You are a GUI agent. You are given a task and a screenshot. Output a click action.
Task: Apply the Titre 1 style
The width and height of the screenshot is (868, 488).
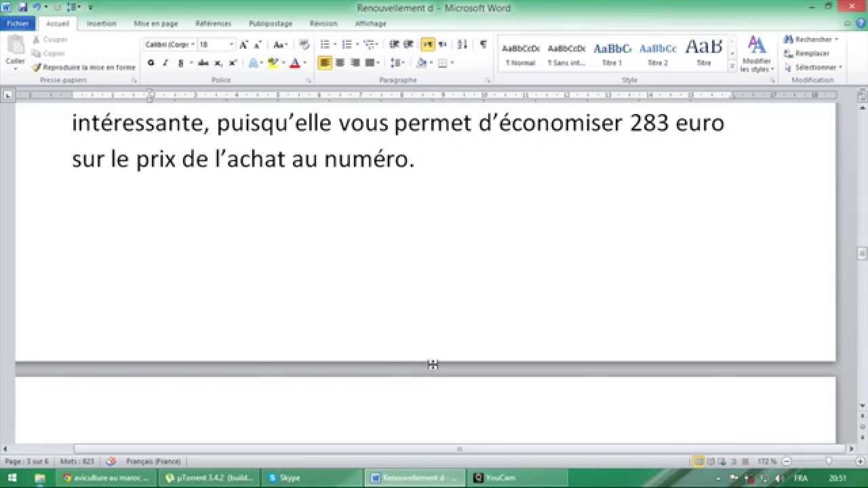click(612, 54)
